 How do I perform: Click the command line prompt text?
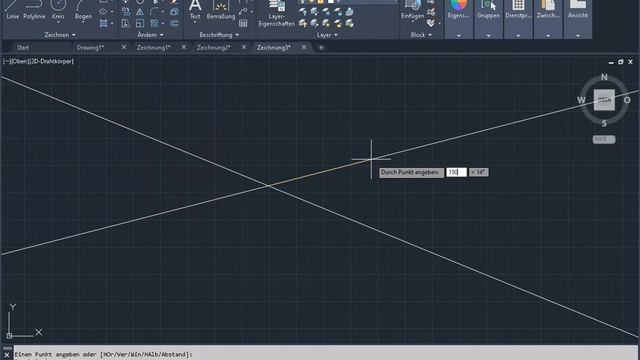[x=103, y=354]
